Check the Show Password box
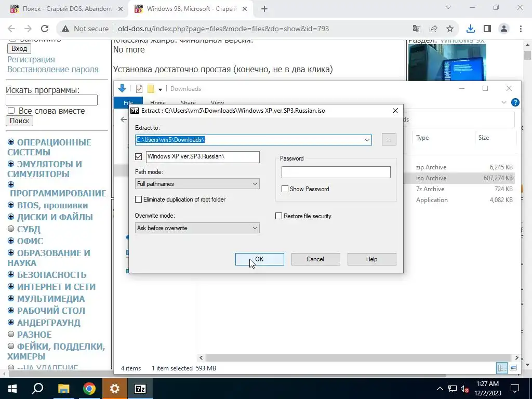 click(285, 189)
